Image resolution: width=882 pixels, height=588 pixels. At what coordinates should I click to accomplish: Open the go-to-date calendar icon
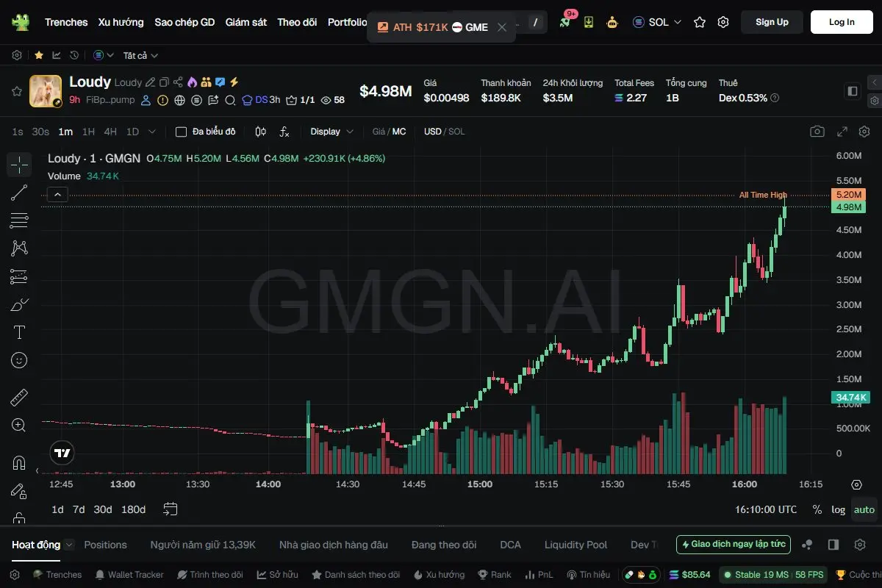pyautogui.click(x=171, y=509)
